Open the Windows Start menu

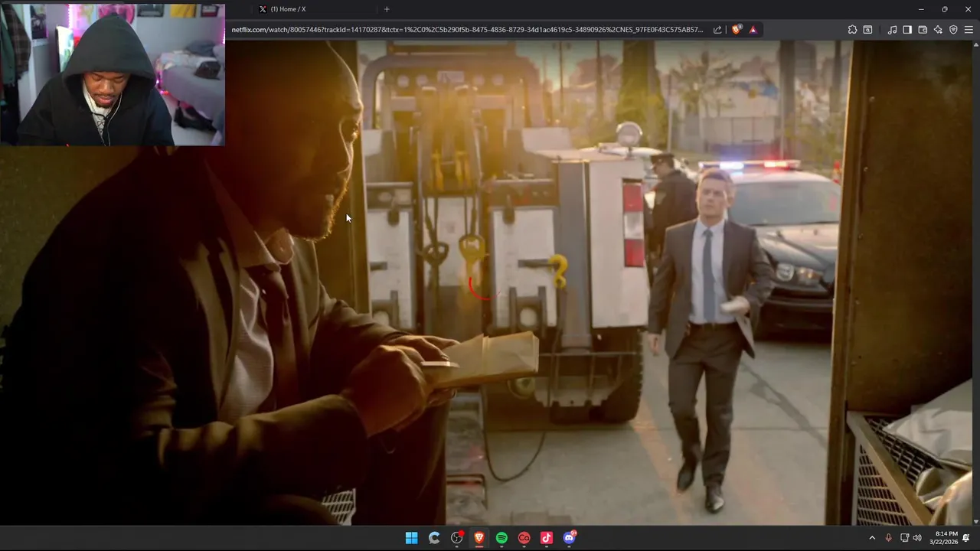click(x=411, y=538)
